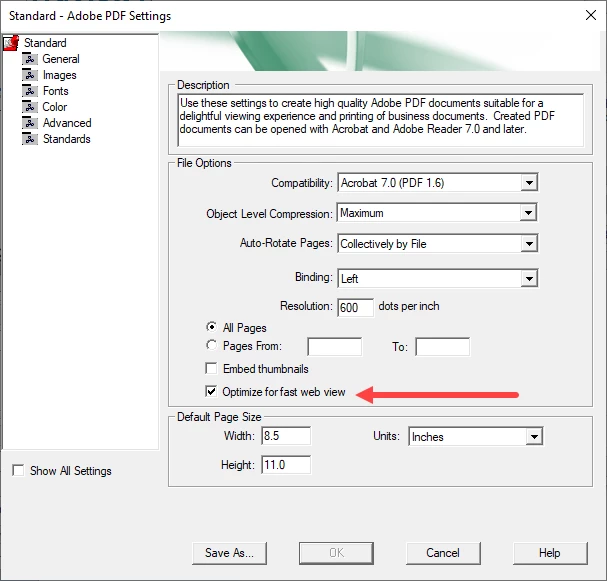Click the Save As... button
The height and width of the screenshot is (581, 607).
tap(230, 553)
